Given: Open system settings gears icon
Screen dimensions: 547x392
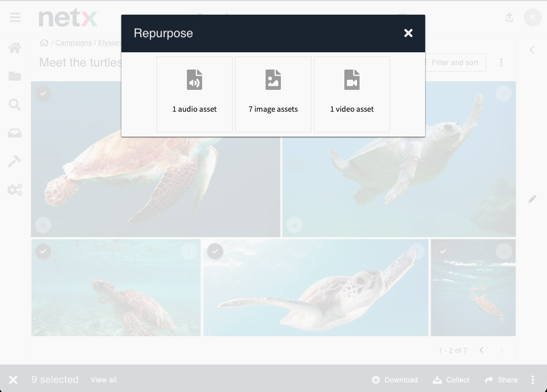Looking at the screenshot, I should tap(15, 190).
